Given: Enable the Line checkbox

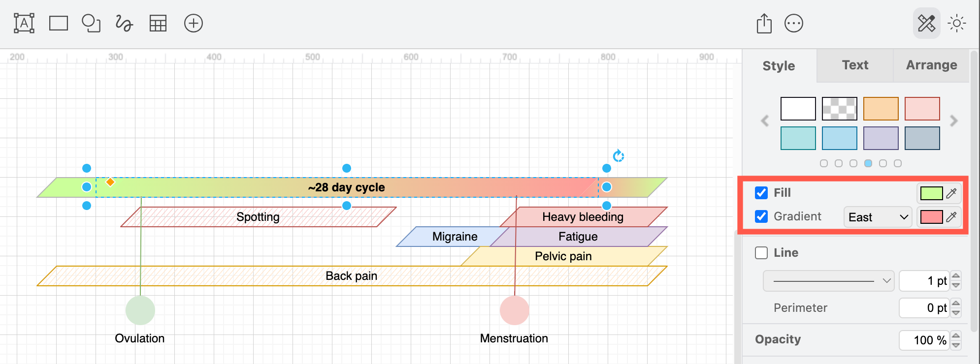Looking at the screenshot, I should tap(761, 253).
